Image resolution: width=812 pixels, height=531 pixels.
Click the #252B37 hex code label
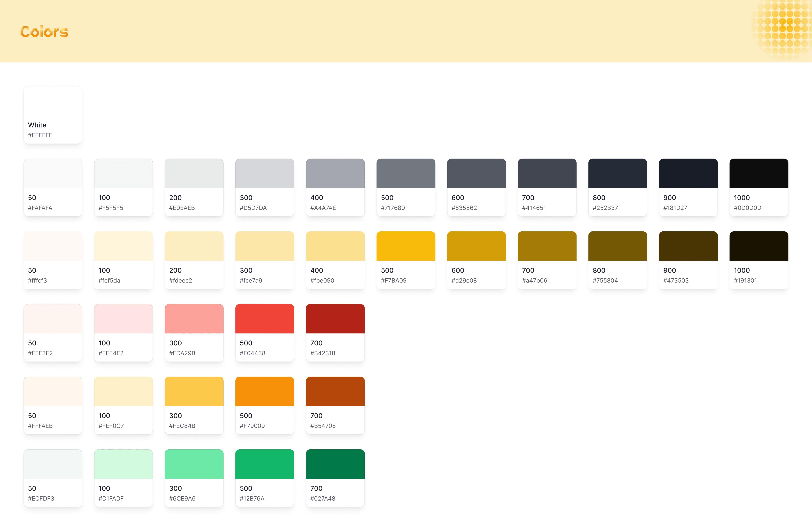[605, 208]
